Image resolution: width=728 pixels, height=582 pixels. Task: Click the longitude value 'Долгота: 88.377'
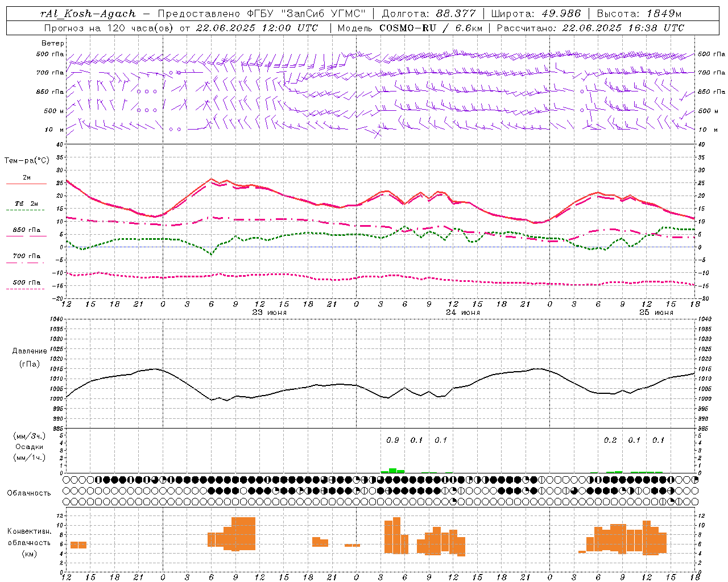[x=429, y=14]
